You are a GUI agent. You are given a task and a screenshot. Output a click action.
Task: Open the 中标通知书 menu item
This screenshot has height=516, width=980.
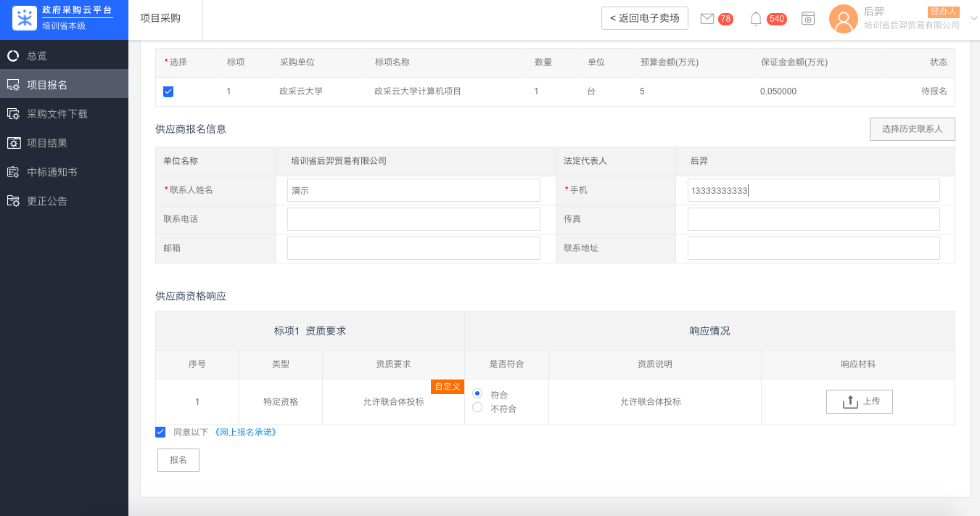pyautogui.click(x=64, y=172)
